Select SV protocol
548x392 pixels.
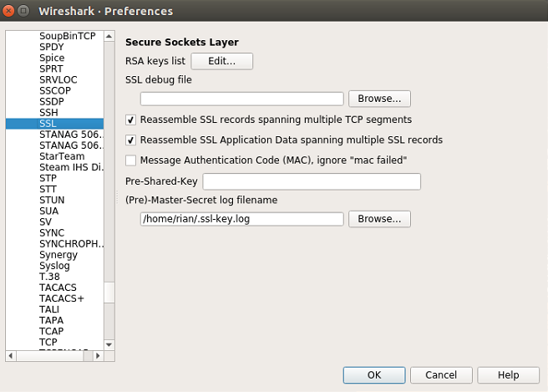click(45, 222)
